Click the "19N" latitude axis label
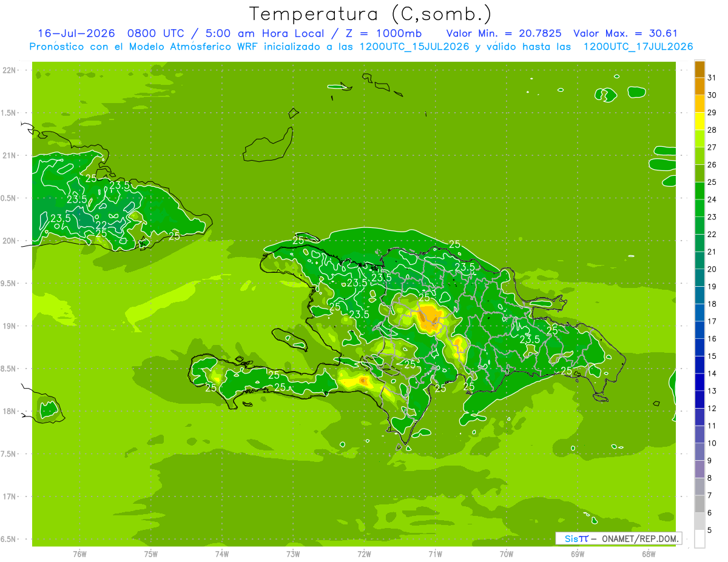728x562 pixels. pos(10,326)
